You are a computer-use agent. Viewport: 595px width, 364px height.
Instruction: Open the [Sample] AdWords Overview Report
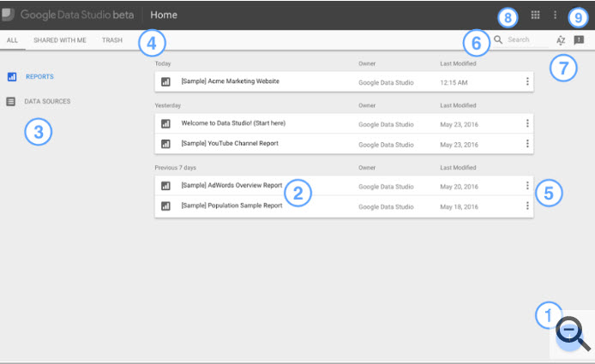(231, 185)
